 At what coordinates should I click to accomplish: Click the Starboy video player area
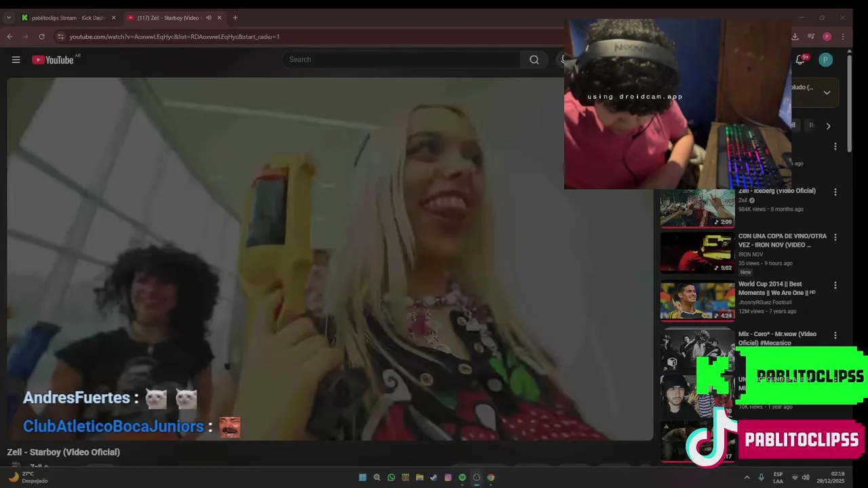coord(330,259)
